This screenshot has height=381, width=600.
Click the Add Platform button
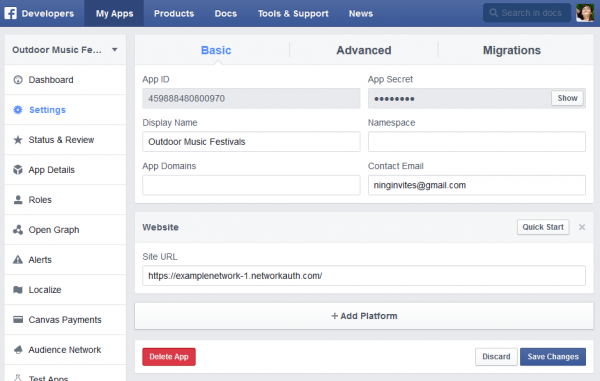364,316
